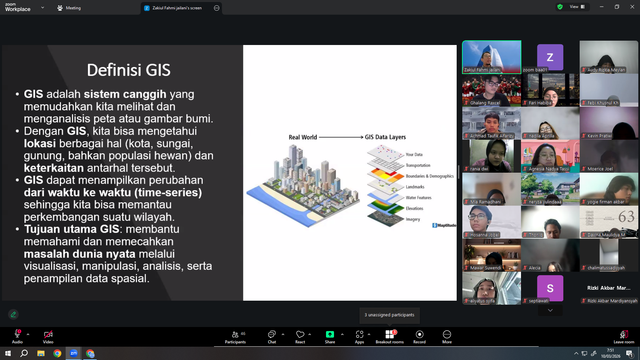
Task: Open the More options menu
Action: coord(447,337)
